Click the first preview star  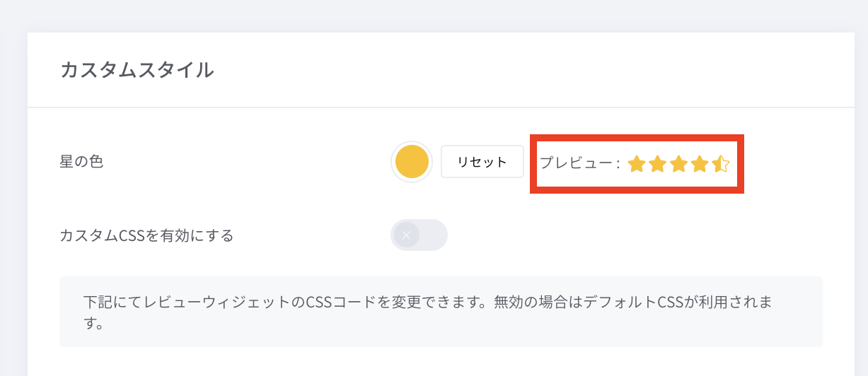click(636, 165)
